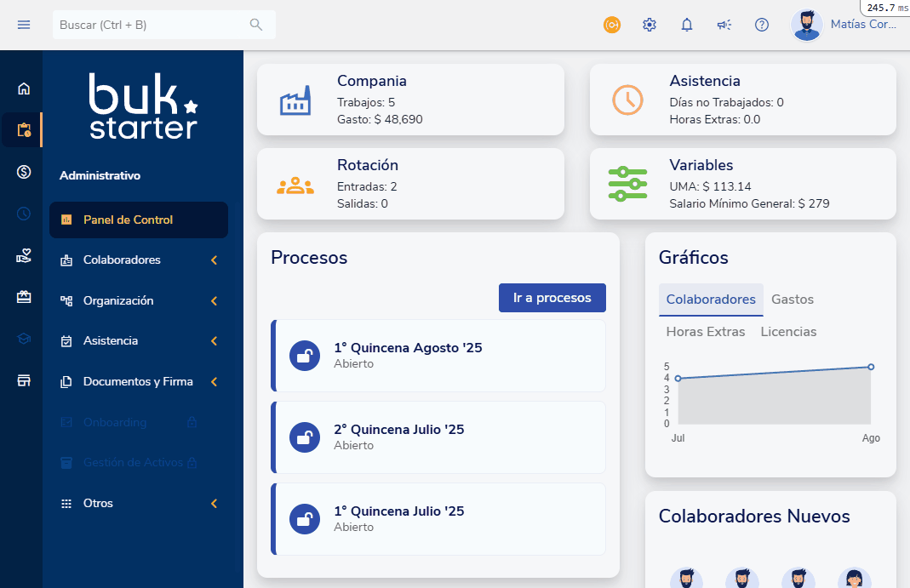Open the hamburger menu icon
The width and height of the screenshot is (910, 588).
pos(24,25)
